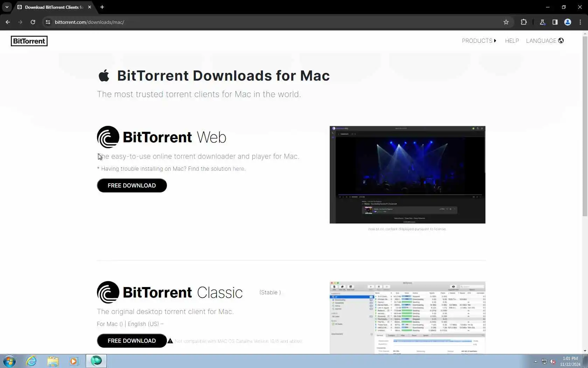The image size is (588, 368).
Task: Open Windows Explorer from the taskbar
Action: (53, 361)
